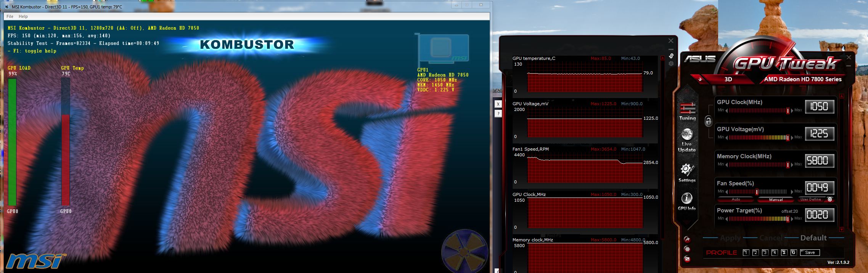Load profile 1 in GPU Tweak
868x273 pixels.
coord(746,252)
